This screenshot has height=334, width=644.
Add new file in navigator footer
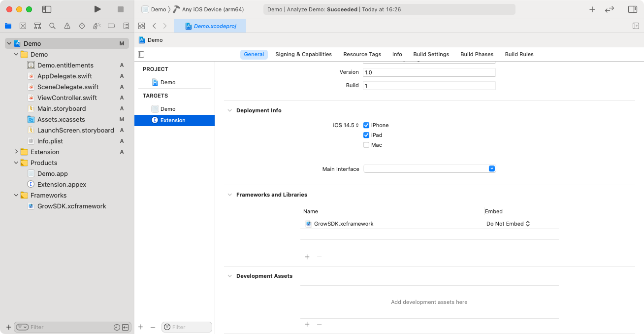pyautogui.click(x=8, y=327)
